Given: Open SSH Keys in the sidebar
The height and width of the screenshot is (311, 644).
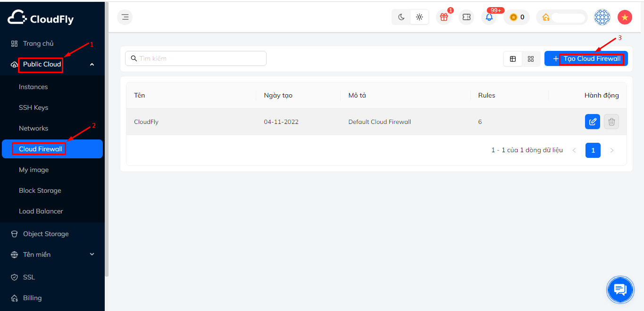Looking at the screenshot, I should point(52,107).
